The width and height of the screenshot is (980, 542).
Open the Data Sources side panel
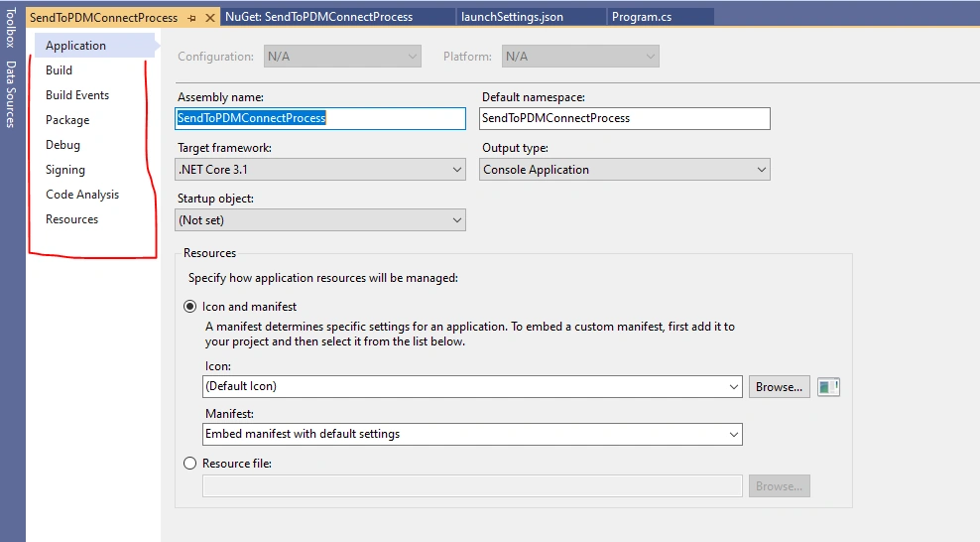(x=10, y=93)
